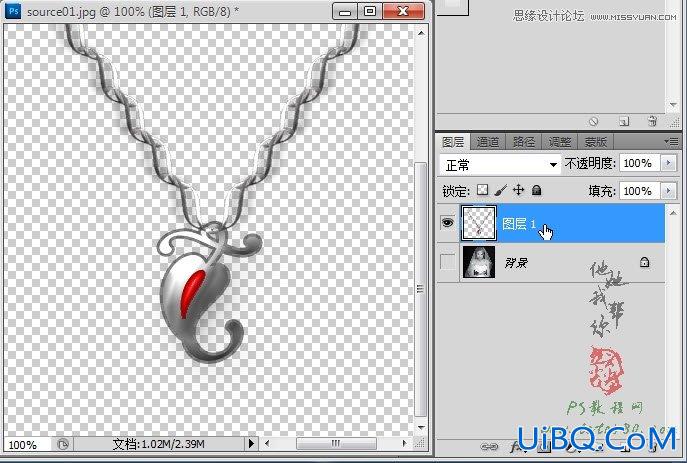
Task: Switch to the 蒙版 tab
Action: pyautogui.click(x=595, y=142)
